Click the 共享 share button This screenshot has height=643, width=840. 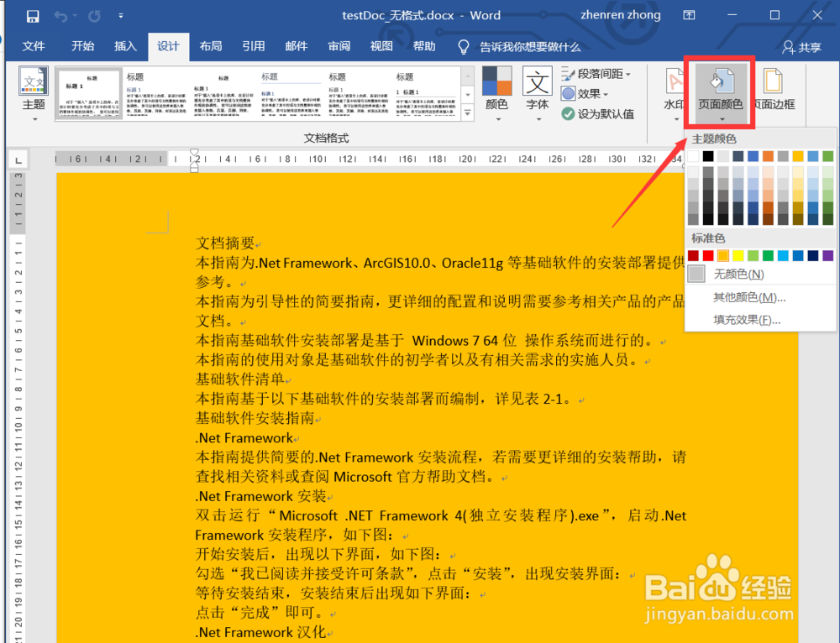[801, 47]
